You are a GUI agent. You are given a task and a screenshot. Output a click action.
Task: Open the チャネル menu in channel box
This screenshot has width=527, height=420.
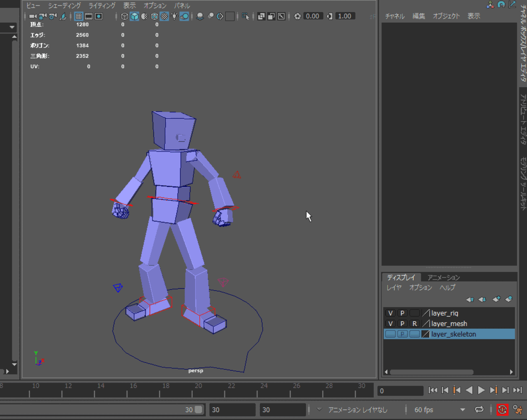(394, 16)
